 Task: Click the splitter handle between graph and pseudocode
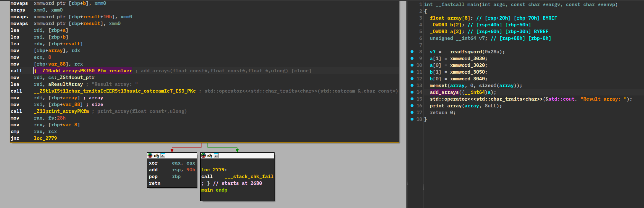point(407,182)
